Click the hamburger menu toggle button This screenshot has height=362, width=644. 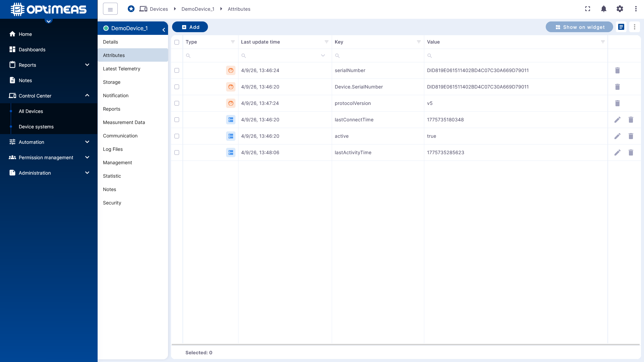point(110,9)
